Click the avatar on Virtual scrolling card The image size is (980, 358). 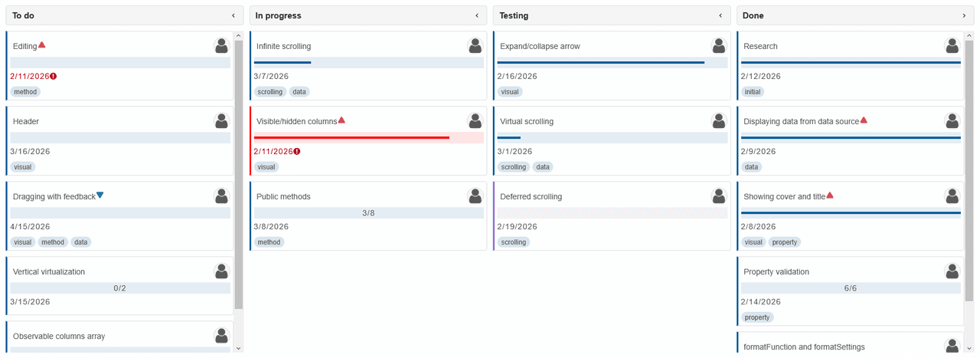click(x=718, y=121)
